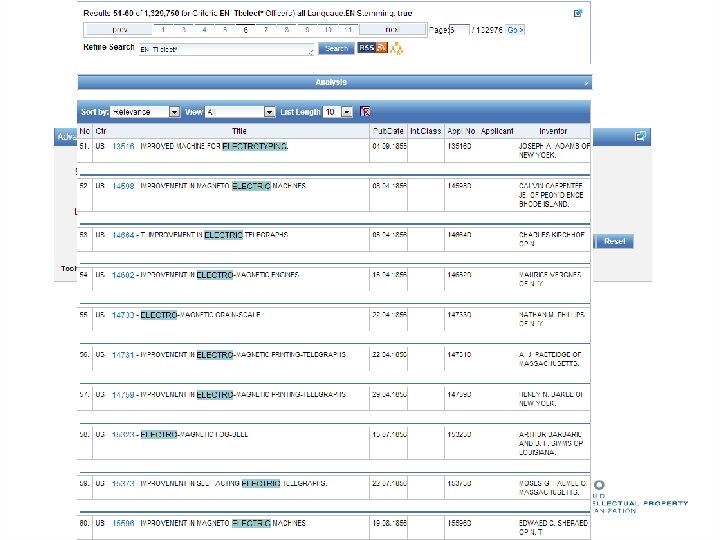Click the Ctr column header
Viewport: 720px width, 540px height.
coord(101,131)
